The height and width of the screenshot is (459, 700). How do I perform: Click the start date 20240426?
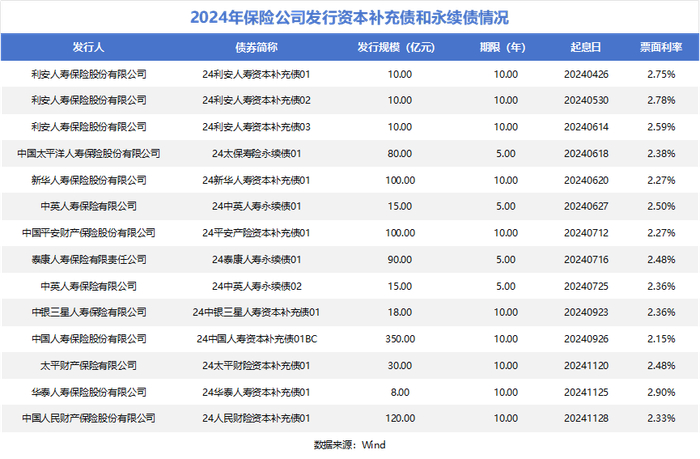coord(586,74)
